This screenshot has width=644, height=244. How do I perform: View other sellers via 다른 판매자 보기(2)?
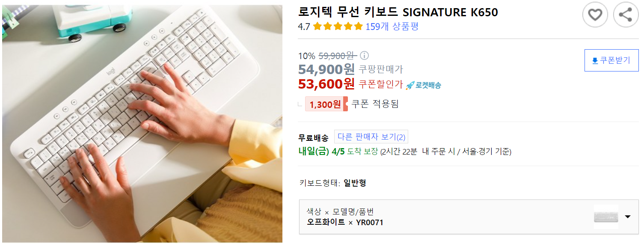pyautogui.click(x=371, y=137)
